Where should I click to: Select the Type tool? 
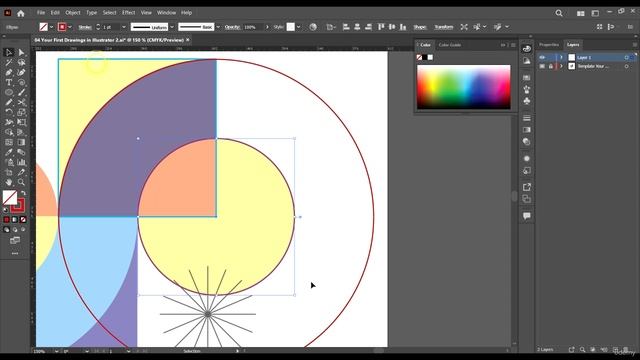tap(9, 82)
